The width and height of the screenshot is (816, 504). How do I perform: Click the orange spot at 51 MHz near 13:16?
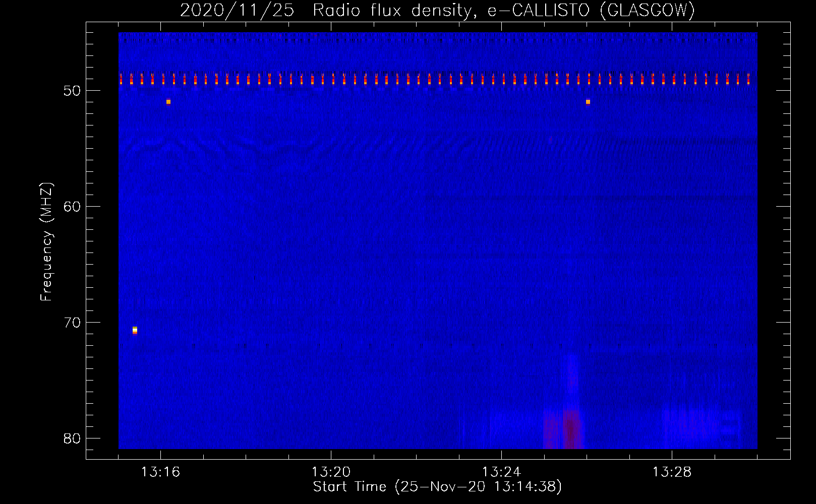[168, 102]
